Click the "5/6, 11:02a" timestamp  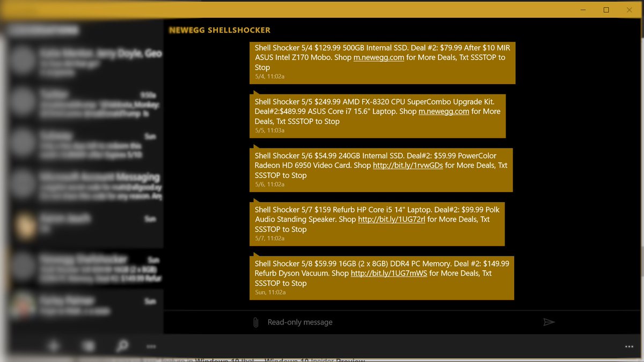coord(269,184)
